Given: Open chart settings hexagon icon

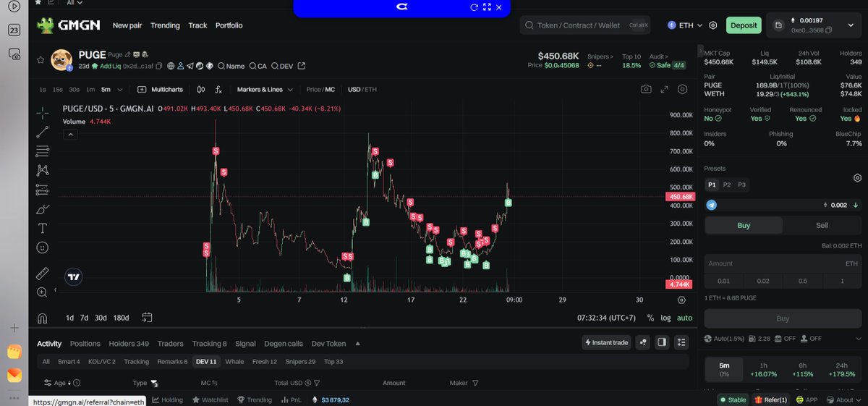Looking at the screenshot, I should pos(682,90).
